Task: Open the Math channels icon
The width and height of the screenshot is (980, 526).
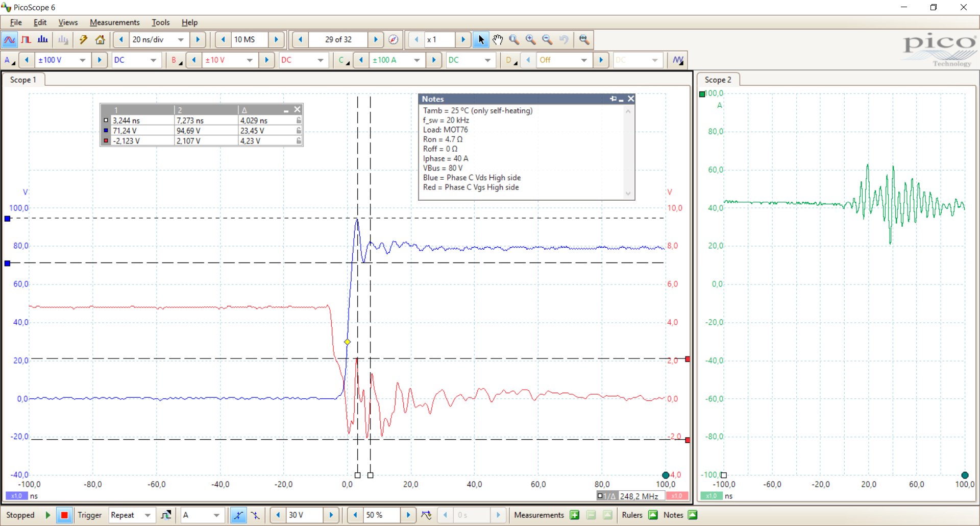Action: (x=678, y=60)
